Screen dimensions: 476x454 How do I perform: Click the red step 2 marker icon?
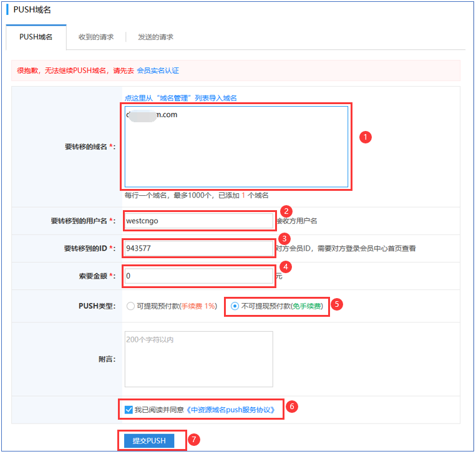coord(286,211)
